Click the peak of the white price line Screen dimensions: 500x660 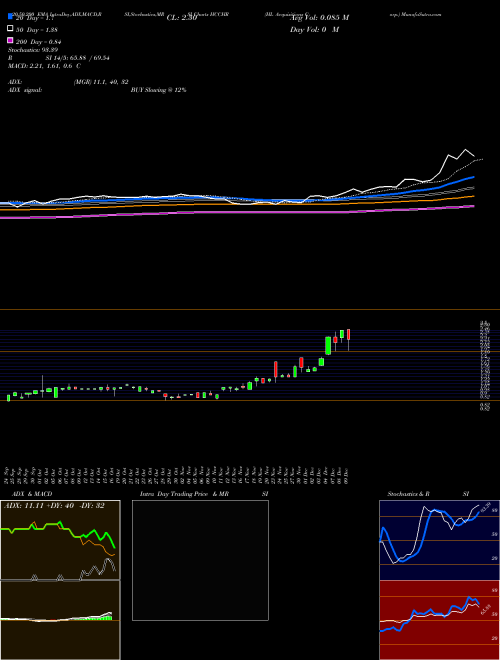(x=465, y=150)
